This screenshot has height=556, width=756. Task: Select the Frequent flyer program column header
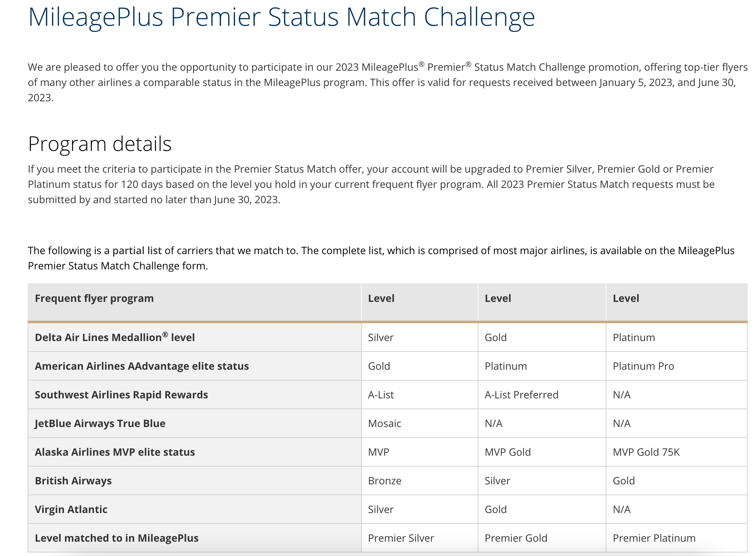(94, 298)
